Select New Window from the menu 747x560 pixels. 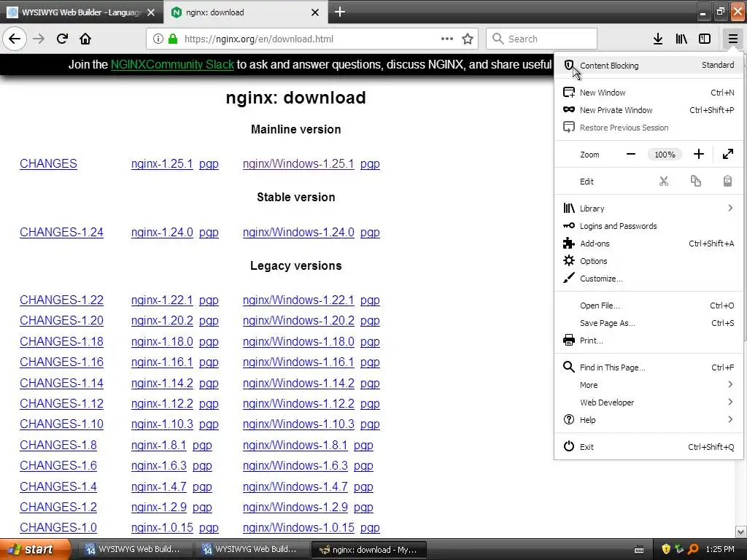[x=649, y=93]
